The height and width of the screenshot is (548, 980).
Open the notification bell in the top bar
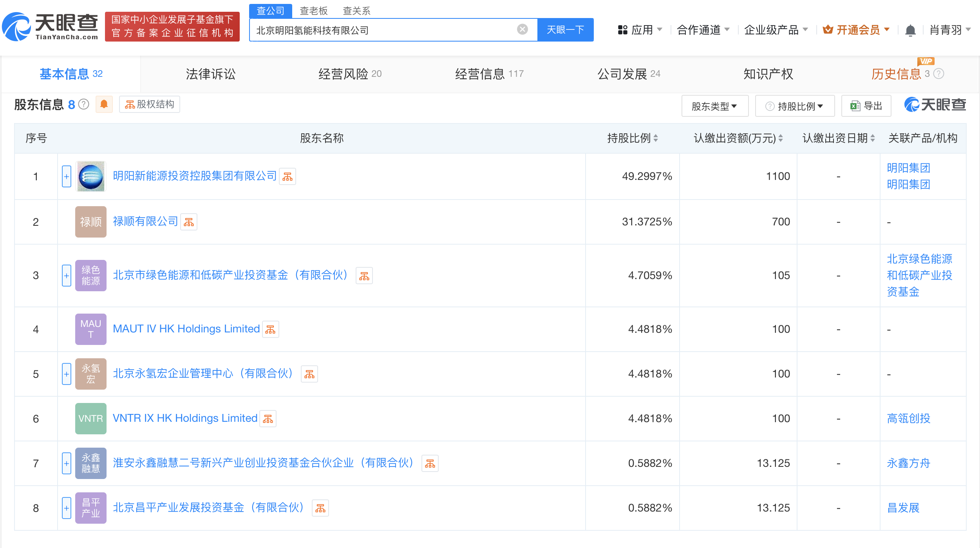[910, 30]
